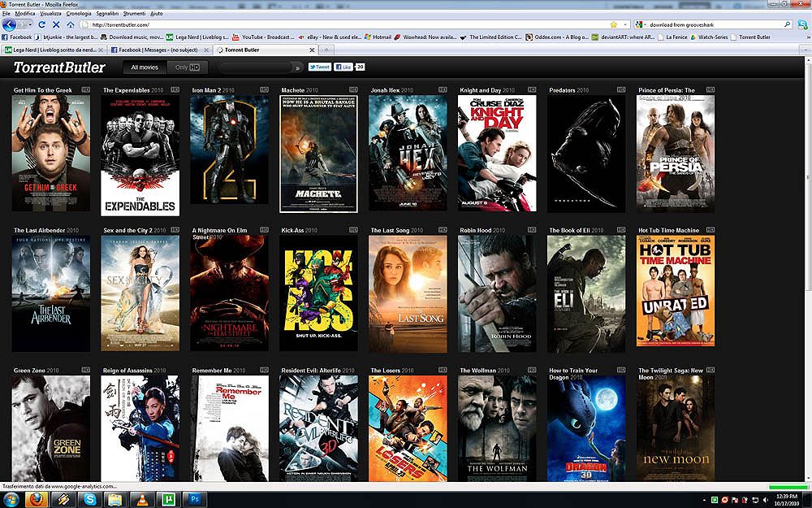
Task: Select the All movies filter
Action: pos(145,67)
